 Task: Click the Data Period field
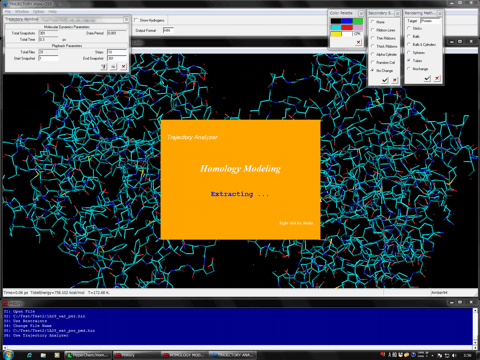click(x=117, y=33)
